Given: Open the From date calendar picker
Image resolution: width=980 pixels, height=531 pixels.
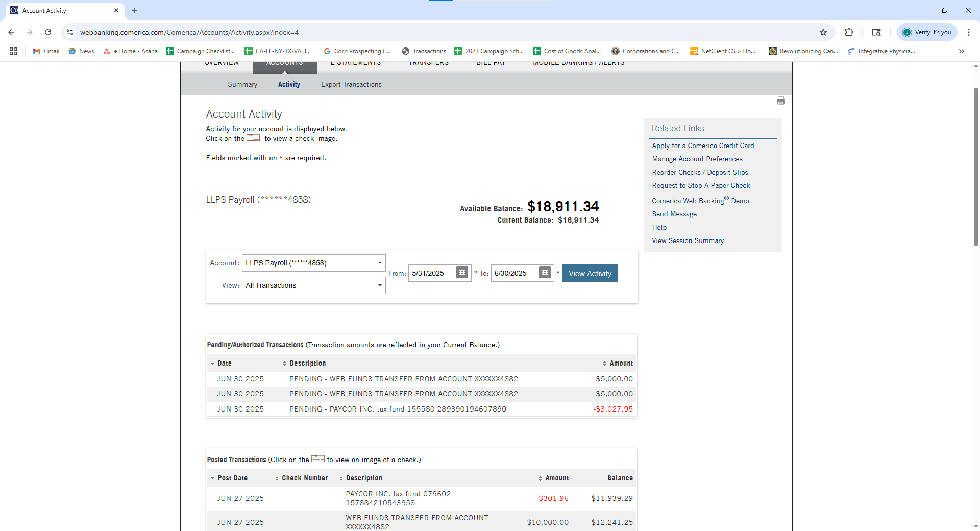Looking at the screenshot, I should click(x=462, y=273).
